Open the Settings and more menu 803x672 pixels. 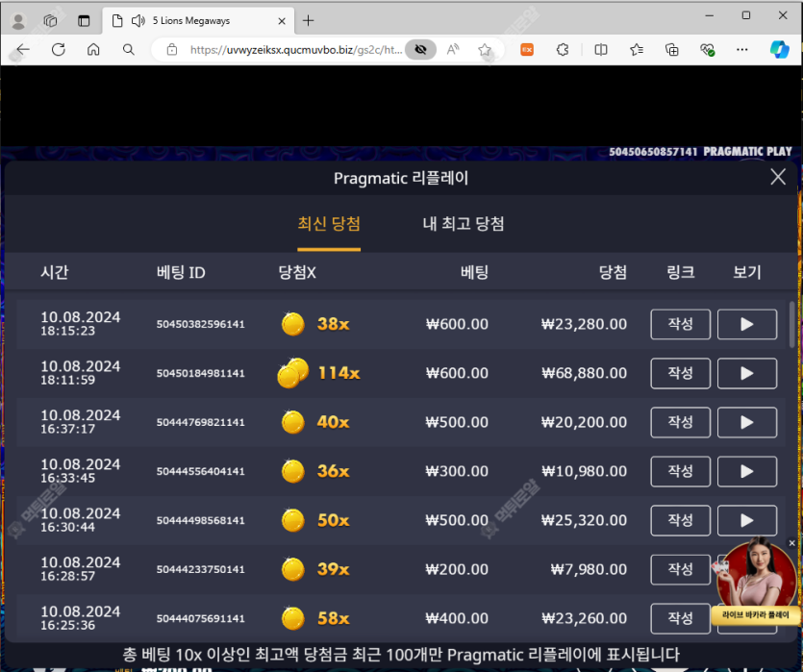742,50
